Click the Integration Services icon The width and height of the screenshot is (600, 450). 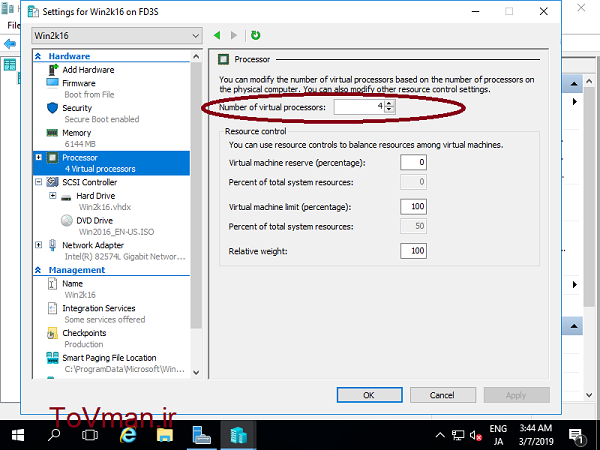(x=52, y=308)
